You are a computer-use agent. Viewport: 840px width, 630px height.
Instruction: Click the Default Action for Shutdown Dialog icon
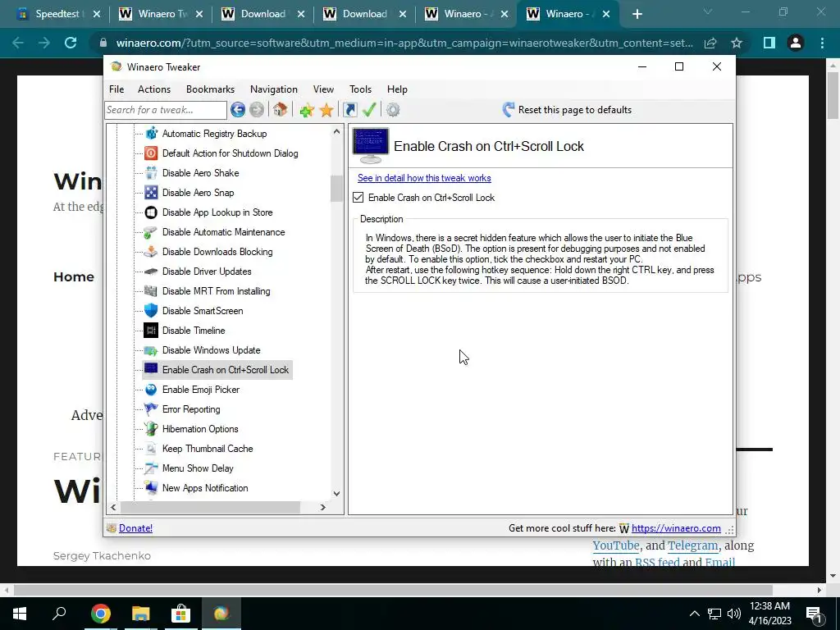coord(151,153)
